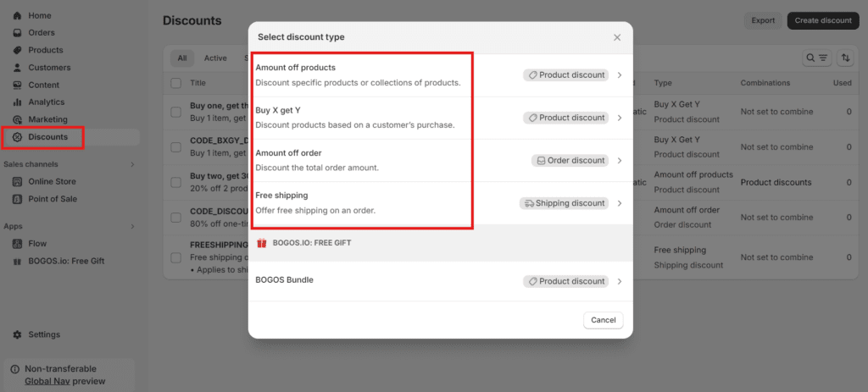Click the Customers person icon

pos(18,68)
